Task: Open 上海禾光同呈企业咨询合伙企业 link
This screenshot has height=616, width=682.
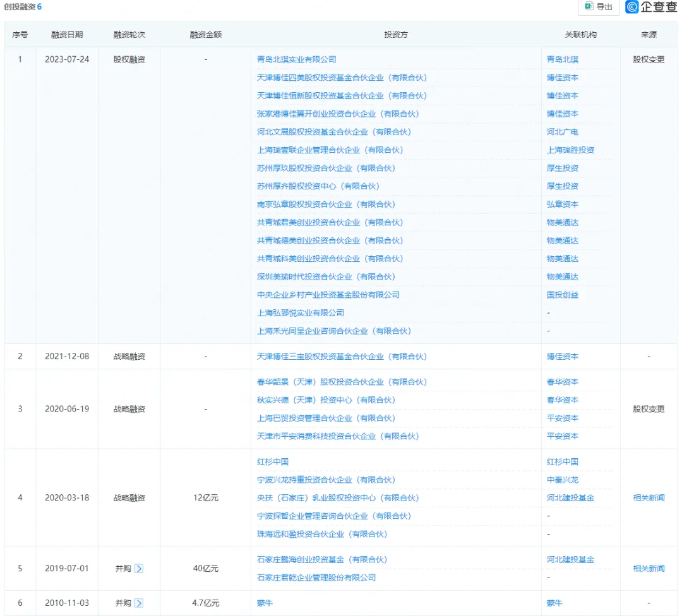Action: pos(333,331)
